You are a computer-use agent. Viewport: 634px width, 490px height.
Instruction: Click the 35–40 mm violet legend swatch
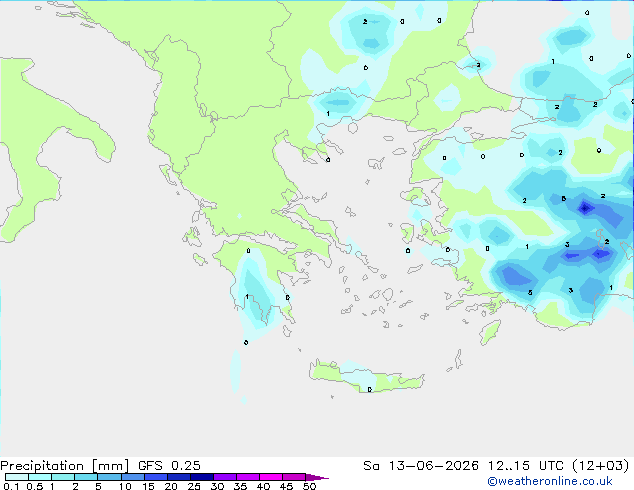point(247,477)
